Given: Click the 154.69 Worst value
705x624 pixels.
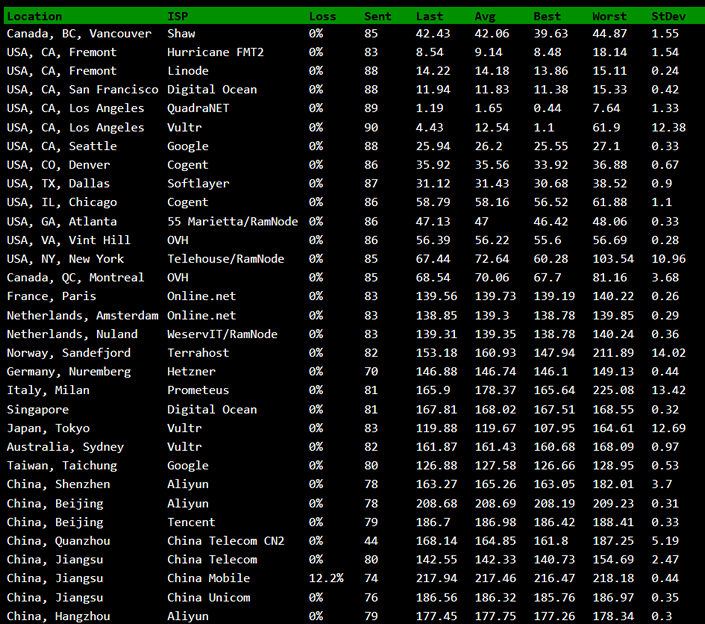Looking at the screenshot, I should pos(613,560).
